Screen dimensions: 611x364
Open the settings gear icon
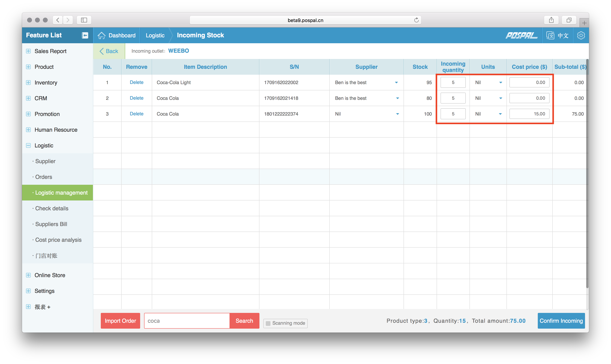[x=581, y=35]
